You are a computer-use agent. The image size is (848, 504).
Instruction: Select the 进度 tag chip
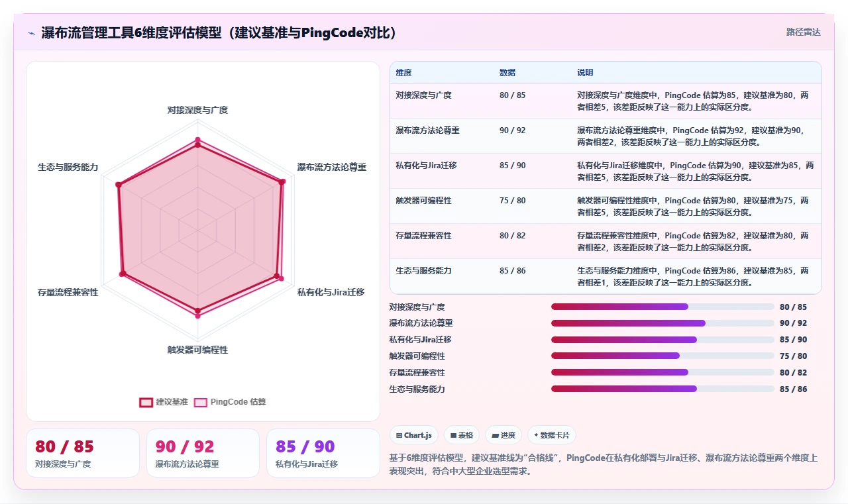[503, 435]
